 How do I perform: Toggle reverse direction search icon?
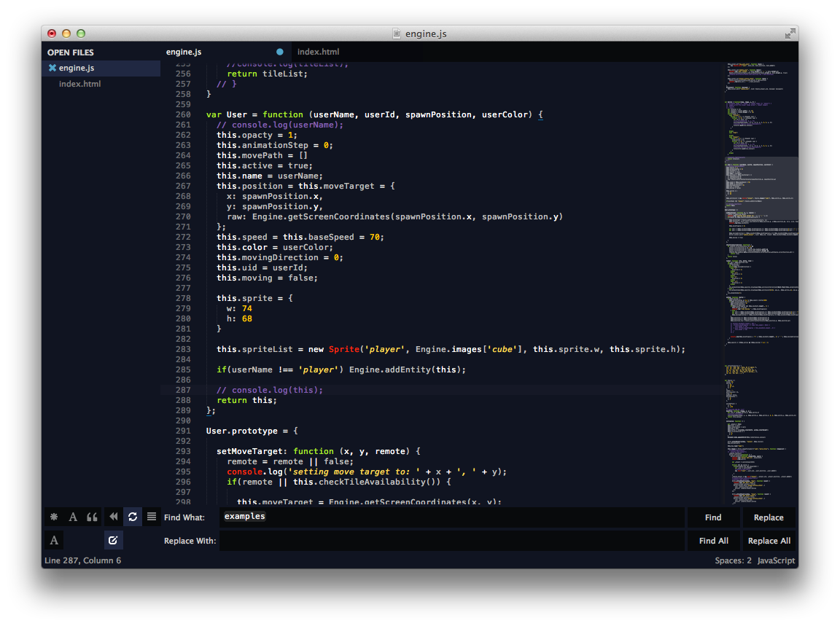pos(114,517)
